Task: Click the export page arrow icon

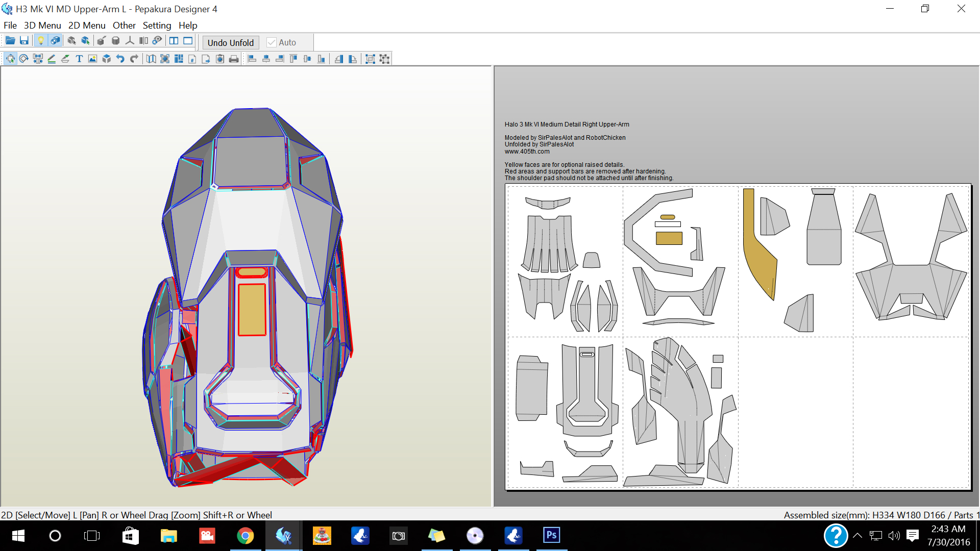Action: coord(206,59)
